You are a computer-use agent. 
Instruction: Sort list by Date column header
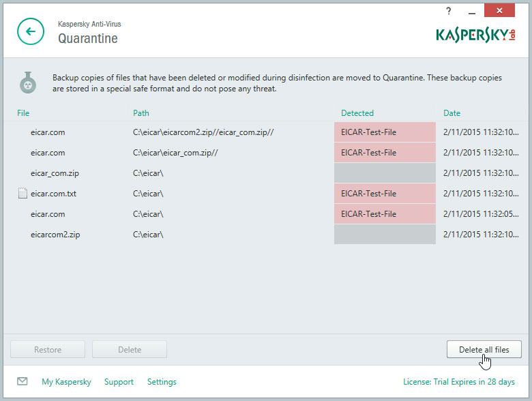(x=452, y=113)
